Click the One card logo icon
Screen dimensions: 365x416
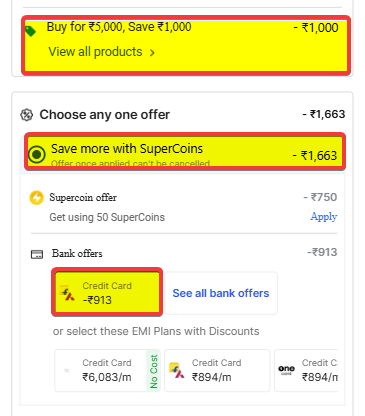click(286, 370)
